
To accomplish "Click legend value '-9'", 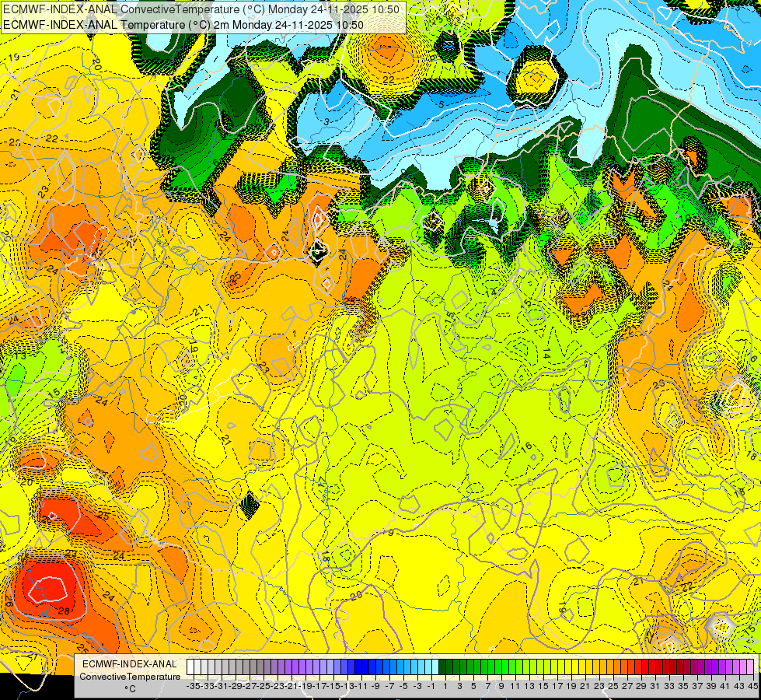I will pos(375,686).
